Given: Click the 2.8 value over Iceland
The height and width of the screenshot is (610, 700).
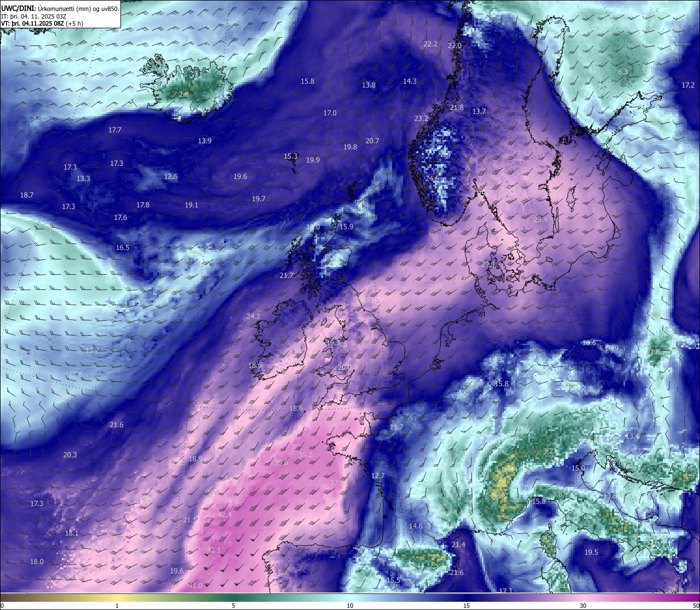Looking at the screenshot, I should coord(184,94).
